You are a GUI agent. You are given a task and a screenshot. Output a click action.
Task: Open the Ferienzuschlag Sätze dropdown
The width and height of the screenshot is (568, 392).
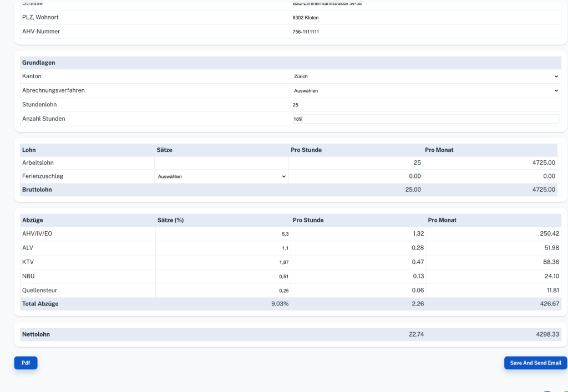tap(222, 176)
